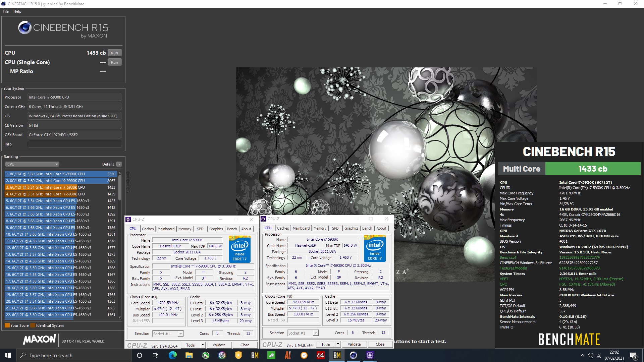Image resolution: width=644 pixels, height=362 pixels.
Task: Switch to Memory tab in left CPU-Z
Action: click(x=185, y=229)
